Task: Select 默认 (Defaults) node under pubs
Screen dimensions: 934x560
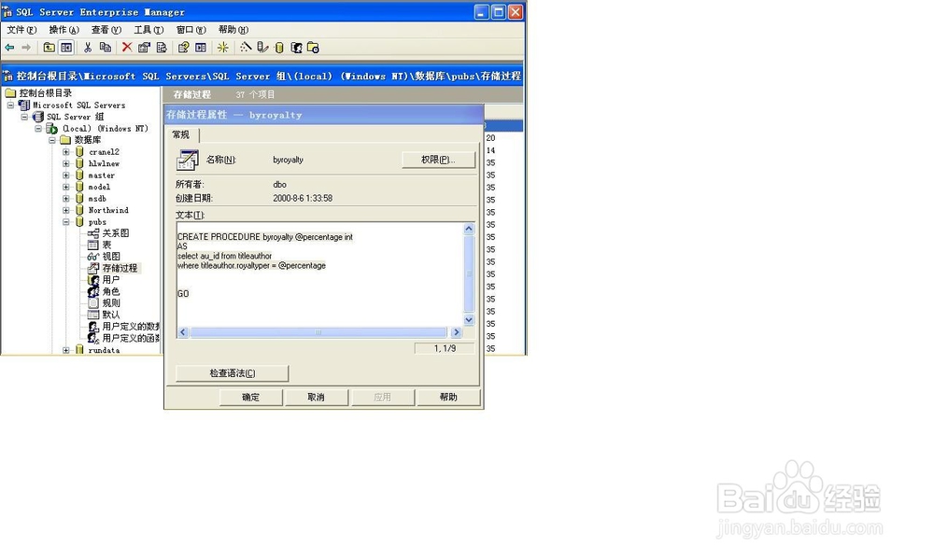Action: coord(110,315)
